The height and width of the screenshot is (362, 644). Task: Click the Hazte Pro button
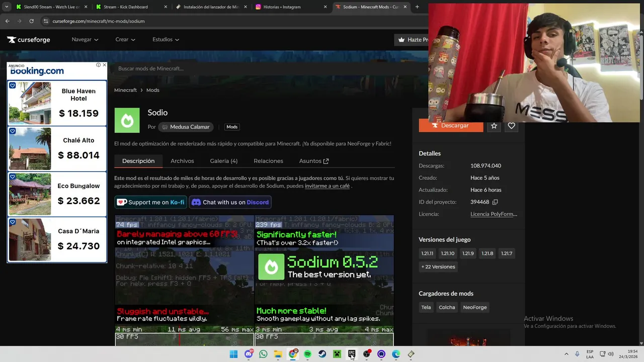[412, 40]
